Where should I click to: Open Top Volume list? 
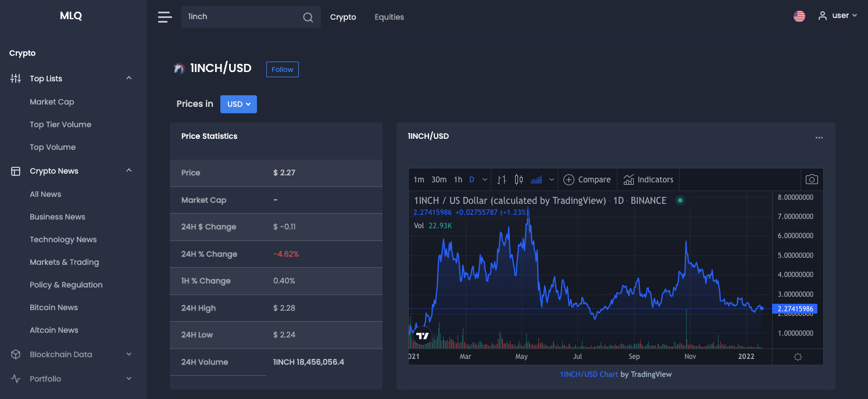coord(52,147)
